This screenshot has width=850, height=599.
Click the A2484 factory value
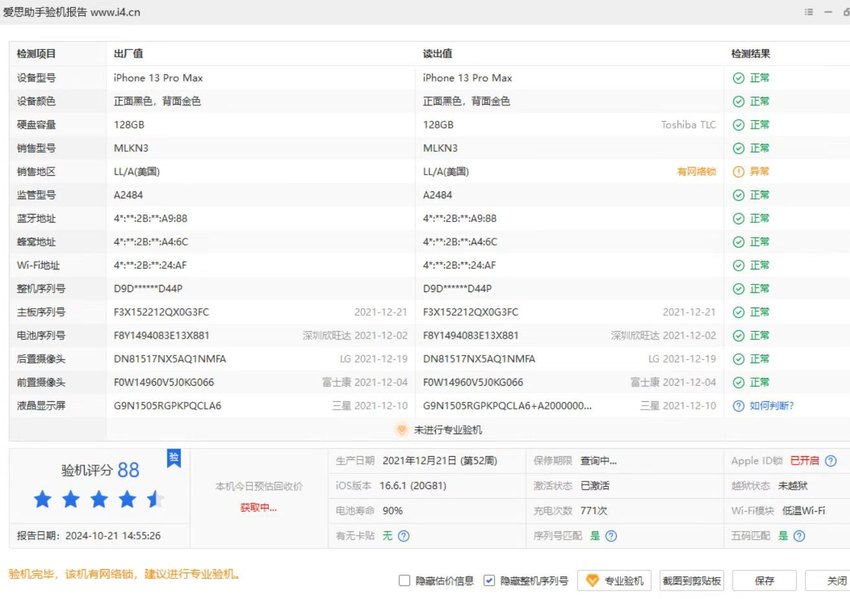click(x=128, y=195)
